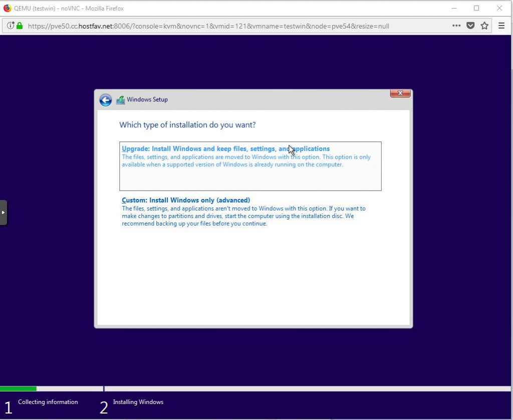Bookmark this page with the star icon
The height and width of the screenshot is (420, 513).
pos(484,26)
